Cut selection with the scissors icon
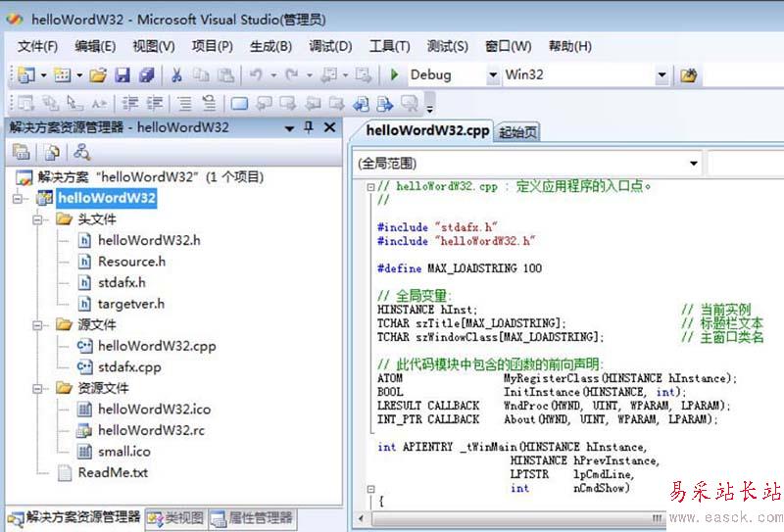784x532 pixels. coord(176,75)
